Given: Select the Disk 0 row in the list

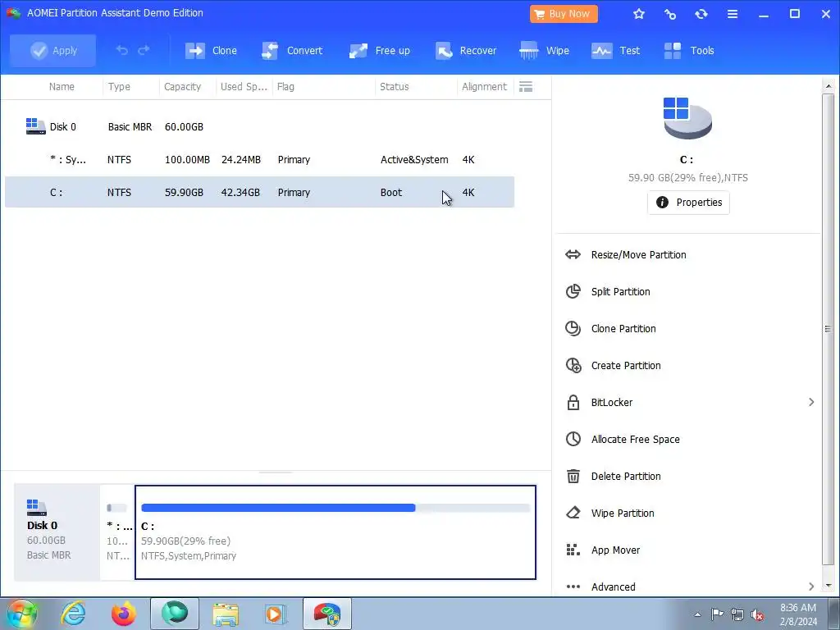Looking at the screenshot, I should click(259, 127).
